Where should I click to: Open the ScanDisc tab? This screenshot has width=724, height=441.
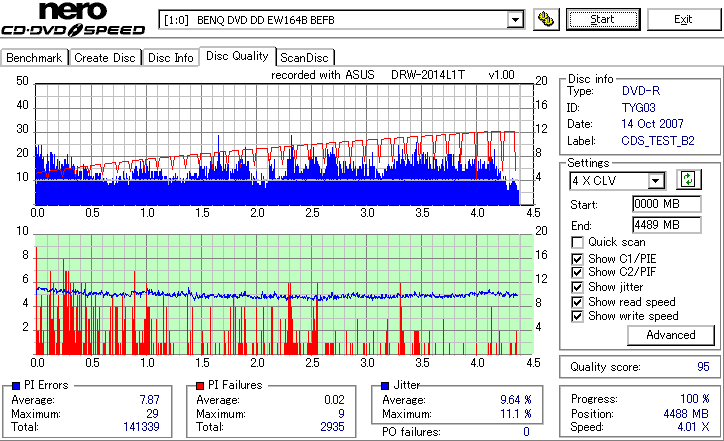[304, 58]
